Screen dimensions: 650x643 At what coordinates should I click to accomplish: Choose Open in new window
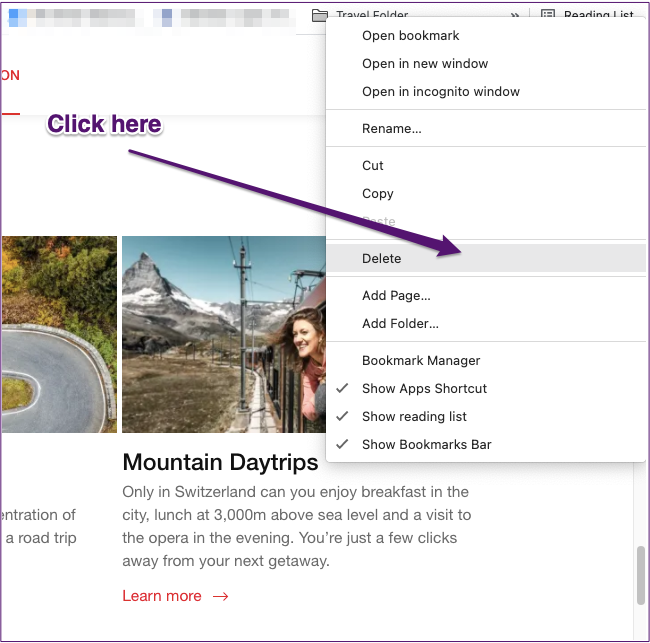(x=486, y=63)
